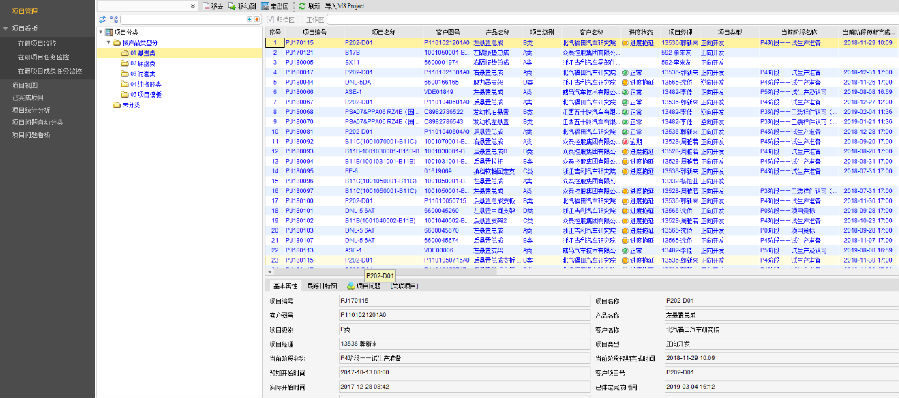Switch to the fourth details tab
Image resolution: width=899 pixels, height=398 pixels.
(x=404, y=286)
